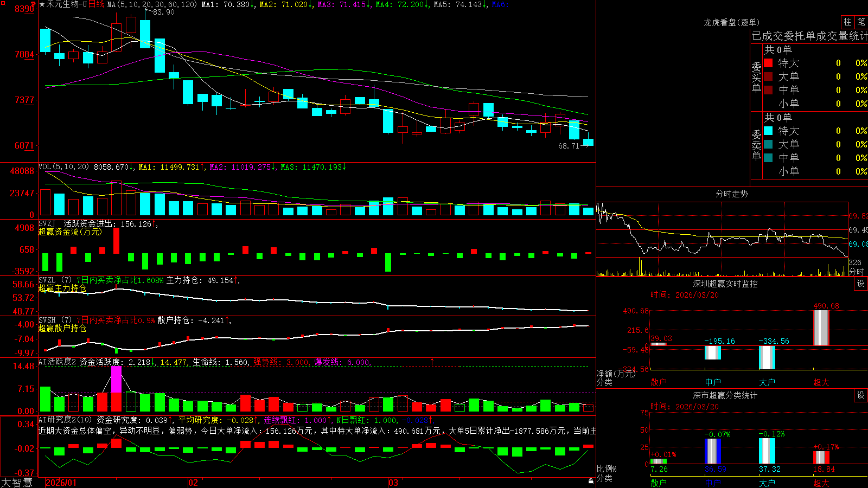Click the red 特大 swatch in 委买单
868x488 pixels.
click(x=768, y=63)
